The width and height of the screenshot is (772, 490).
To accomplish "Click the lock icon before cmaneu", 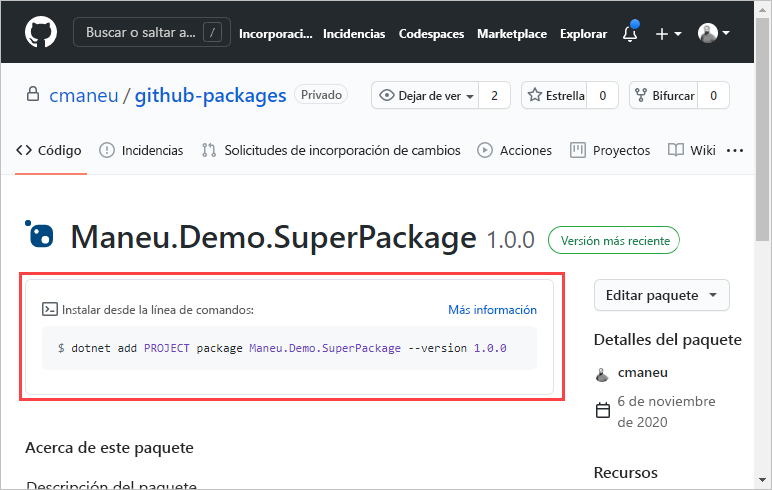I will click(33, 94).
